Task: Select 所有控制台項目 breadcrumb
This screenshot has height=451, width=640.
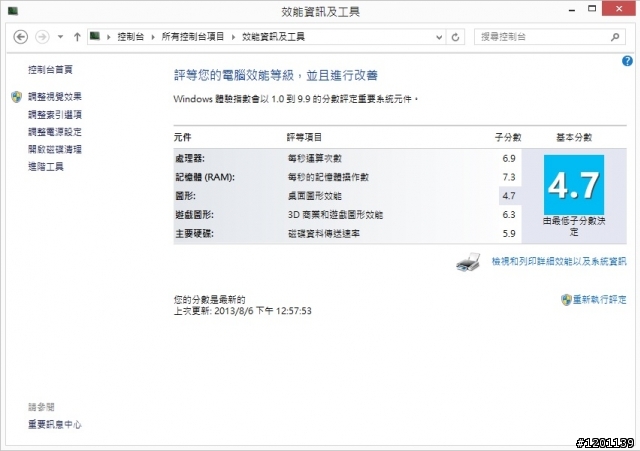Action: (193, 37)
